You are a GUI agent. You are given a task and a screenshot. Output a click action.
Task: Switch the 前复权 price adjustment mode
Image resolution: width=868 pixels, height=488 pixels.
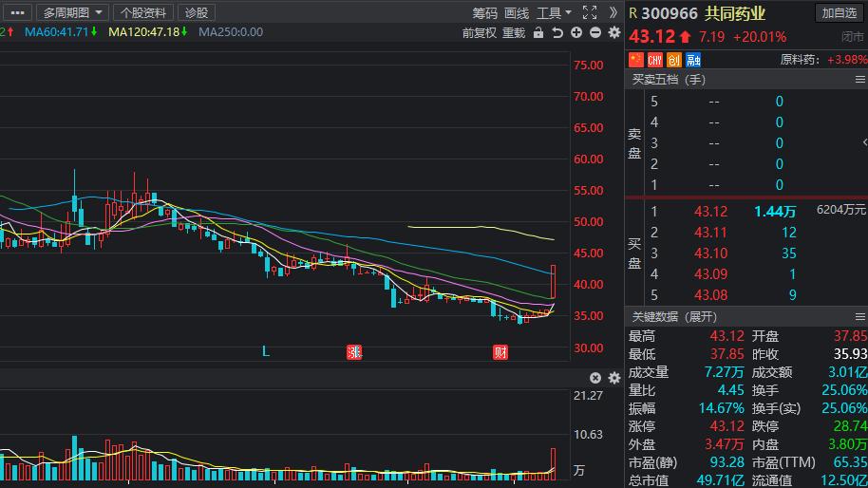[x=480, y=32]
